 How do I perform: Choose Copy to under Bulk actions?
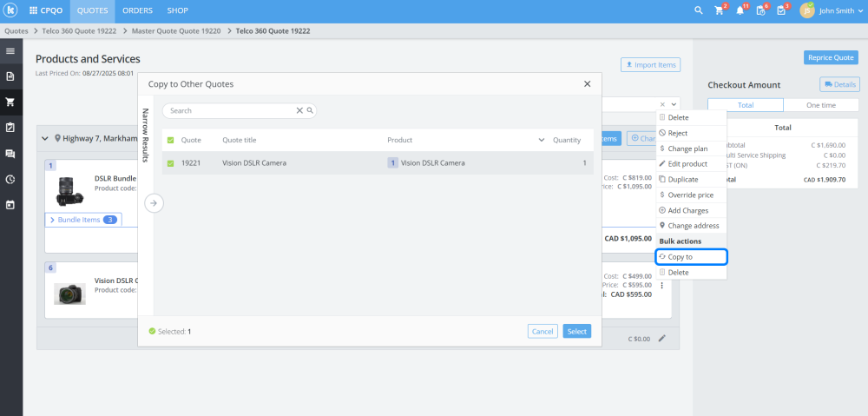692,257
